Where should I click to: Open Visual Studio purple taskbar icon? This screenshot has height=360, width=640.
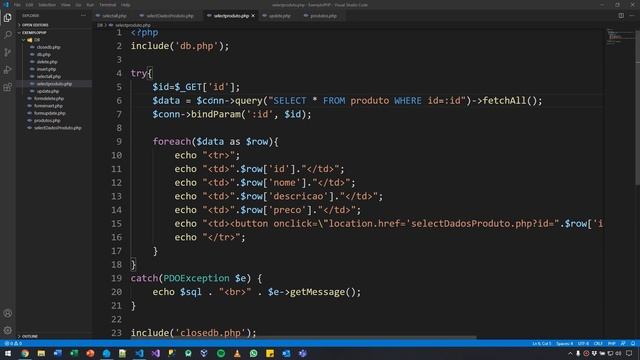point(156,353)
